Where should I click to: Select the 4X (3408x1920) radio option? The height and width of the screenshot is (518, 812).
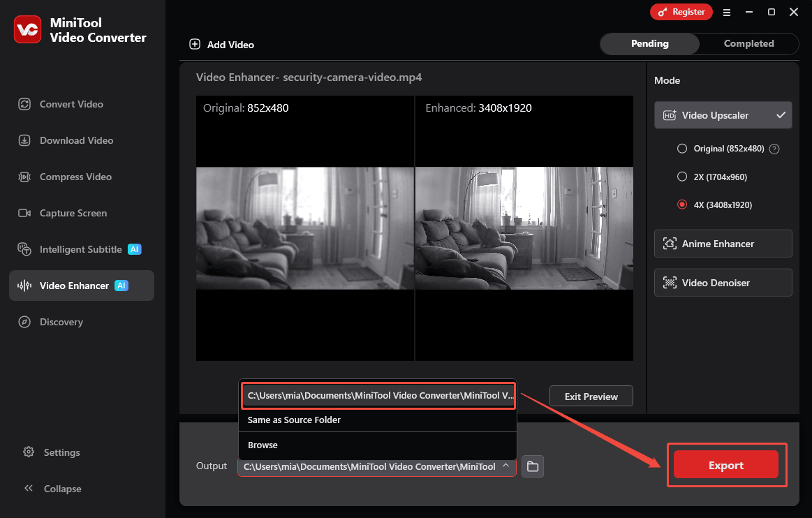682,205
